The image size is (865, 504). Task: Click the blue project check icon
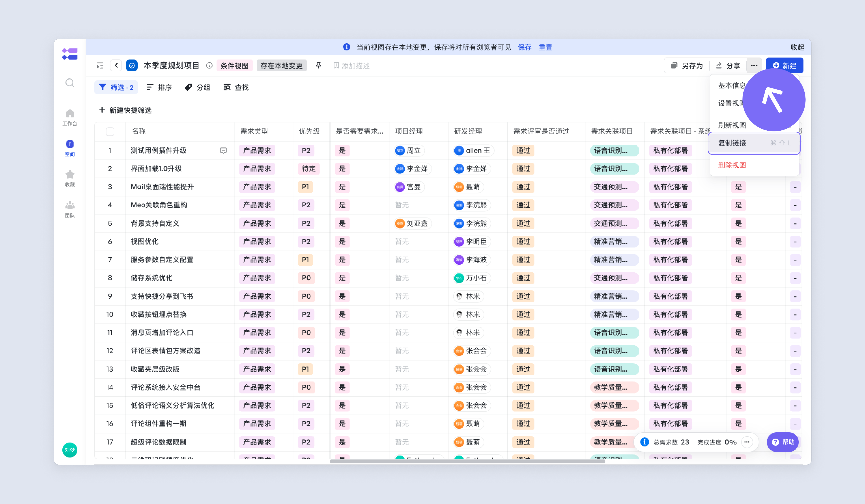point(132,65)
